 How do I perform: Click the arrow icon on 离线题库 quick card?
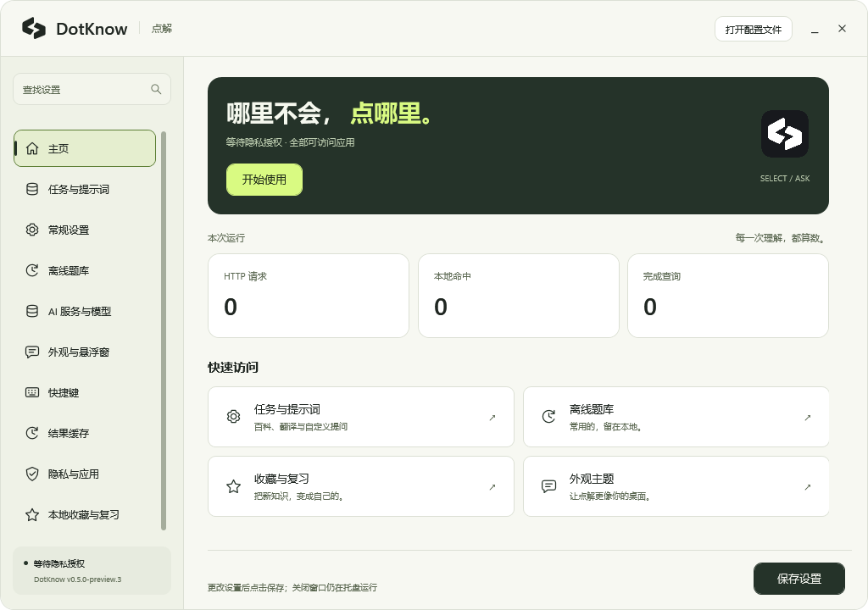pyautogui.click(x=808, y=418)
